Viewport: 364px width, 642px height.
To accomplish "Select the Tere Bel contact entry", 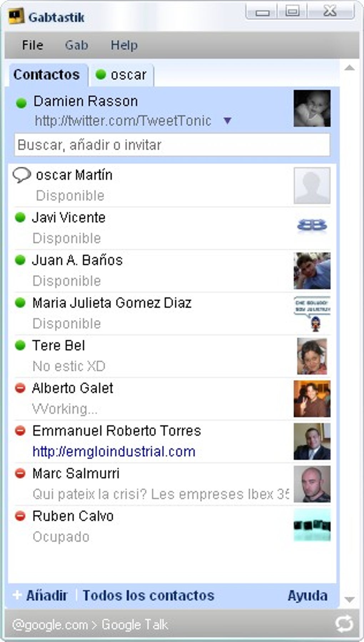I will (x=172, y=356).
